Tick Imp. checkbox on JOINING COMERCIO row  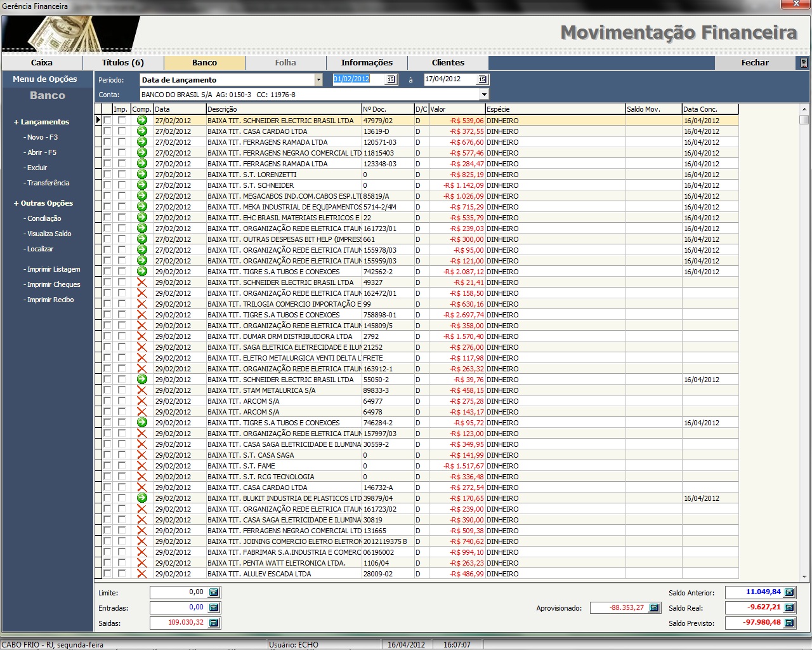pos(121,541)
